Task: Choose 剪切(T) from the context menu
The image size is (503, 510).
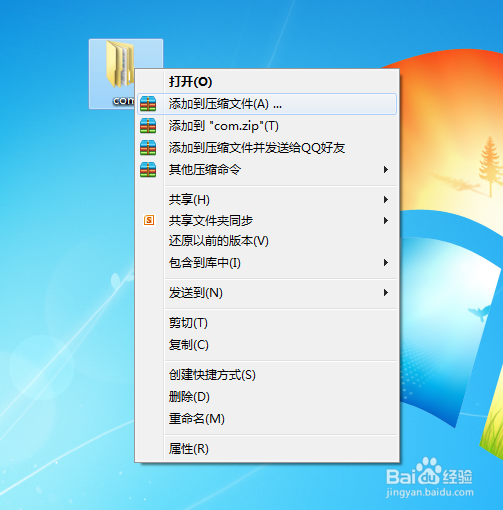Action: tap(267, 323)
